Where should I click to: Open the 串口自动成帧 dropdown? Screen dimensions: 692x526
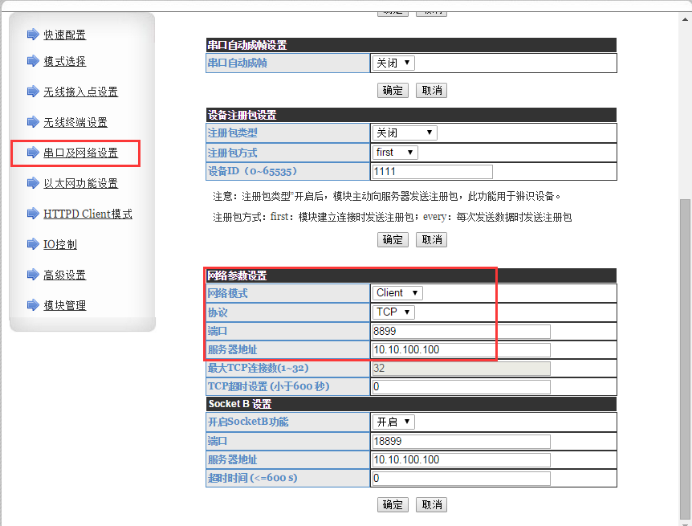[393, 63]
